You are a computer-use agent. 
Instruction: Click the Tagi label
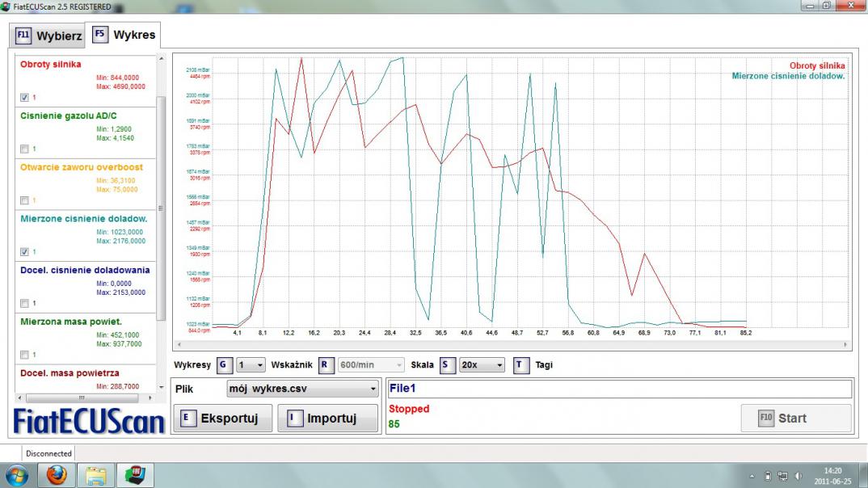click(544, 365)
